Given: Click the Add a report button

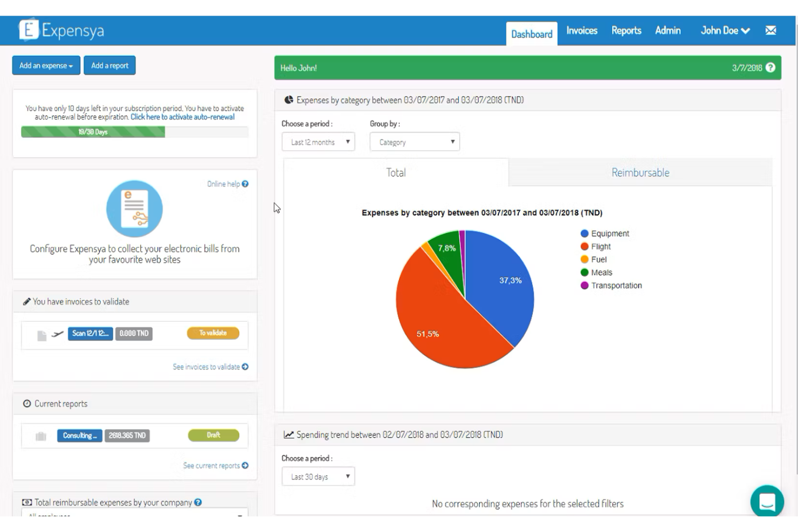Looking at the screenshot, I should 109,65.
